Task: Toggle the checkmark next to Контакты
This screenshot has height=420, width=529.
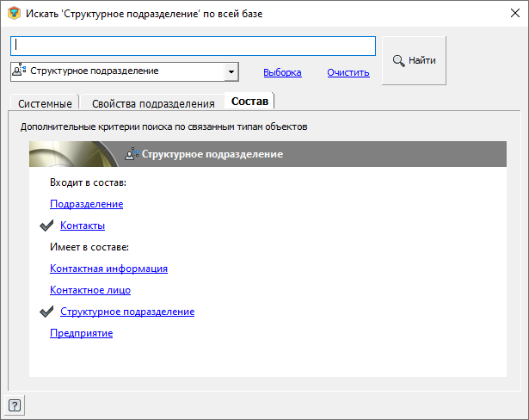Action: pyautogui.click(x=46, y=225)
